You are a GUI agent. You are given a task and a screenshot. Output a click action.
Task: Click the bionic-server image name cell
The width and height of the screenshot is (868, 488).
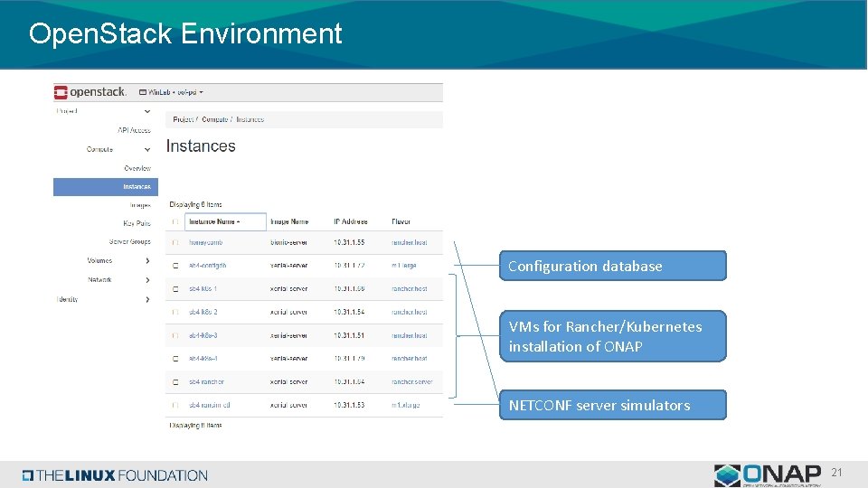pyautogui.click(x=289, y=242)
